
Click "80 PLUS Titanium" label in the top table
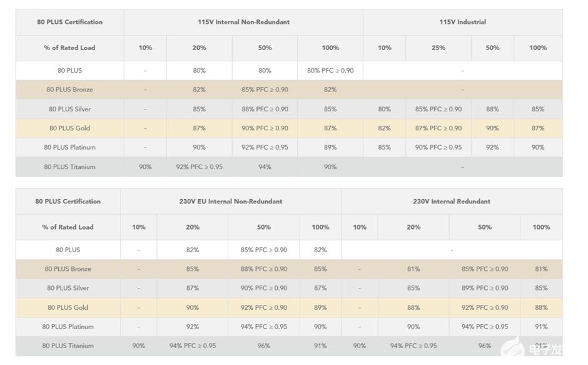tap(69, 167)
